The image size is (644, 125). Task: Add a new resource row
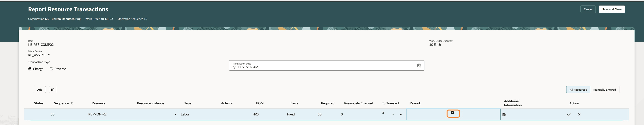point(40,90)
